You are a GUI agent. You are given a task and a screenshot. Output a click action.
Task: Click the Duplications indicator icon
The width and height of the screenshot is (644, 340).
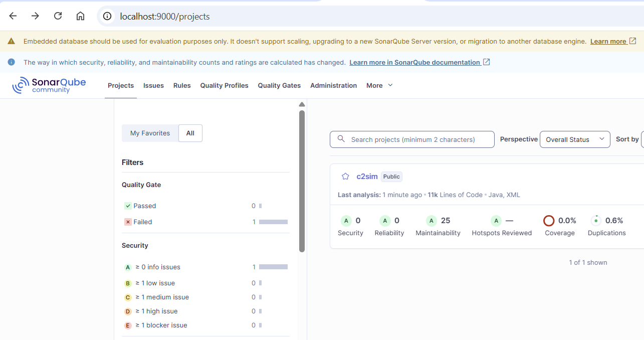click(x=596, y=221)
